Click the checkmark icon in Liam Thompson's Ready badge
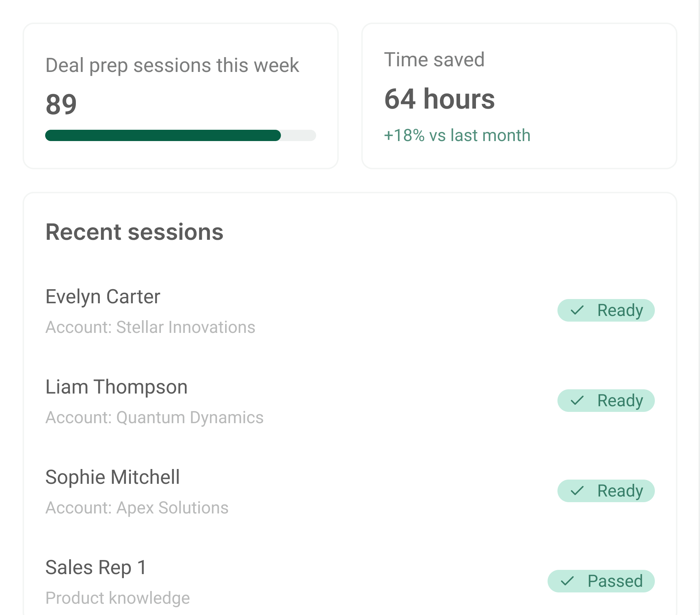This screenshot has height=615, width=700. pos(577,401)
